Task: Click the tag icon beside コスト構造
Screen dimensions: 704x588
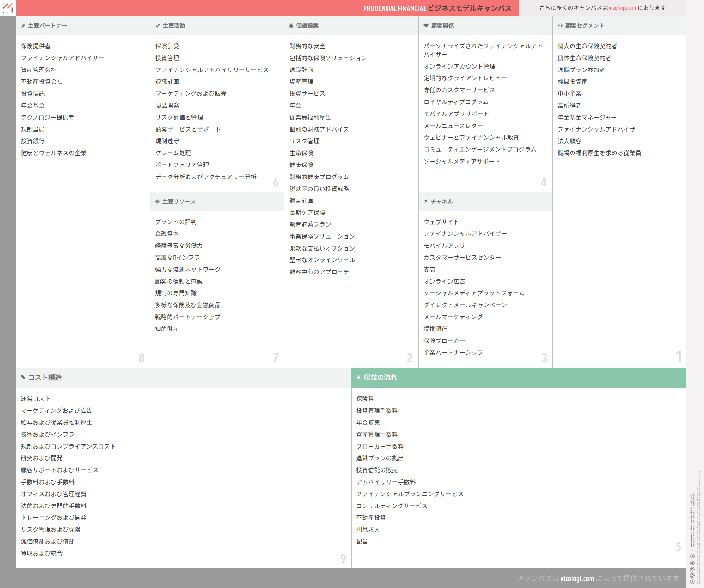Action: click(x=23, y=377)
